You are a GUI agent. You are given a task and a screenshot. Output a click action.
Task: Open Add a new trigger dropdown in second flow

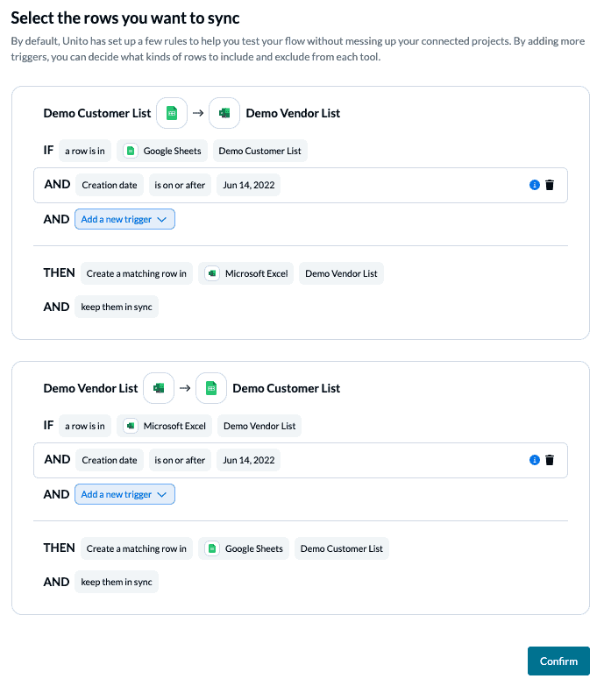(124, 494)
